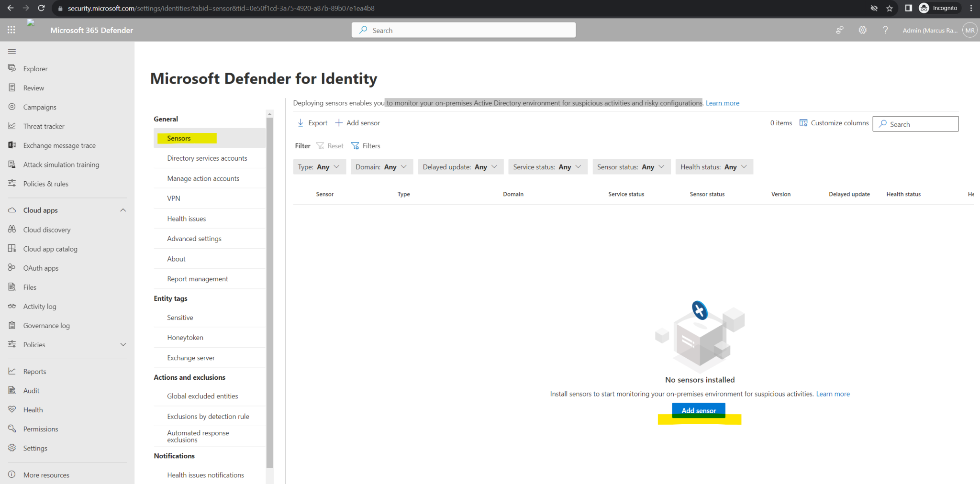This screenshot has height=484, width=980.
Task: Click the Files icon in sidebar
Action: [x=12, y=287]
